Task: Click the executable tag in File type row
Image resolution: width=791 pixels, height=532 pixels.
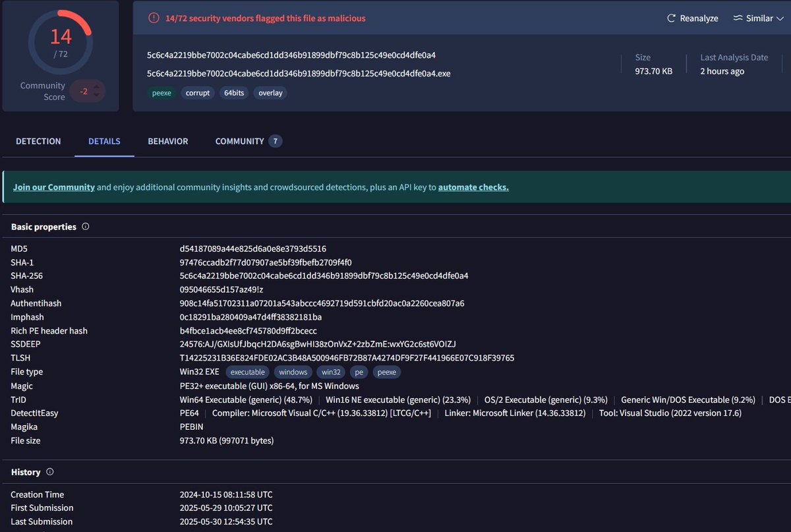Action: (248, 372)
